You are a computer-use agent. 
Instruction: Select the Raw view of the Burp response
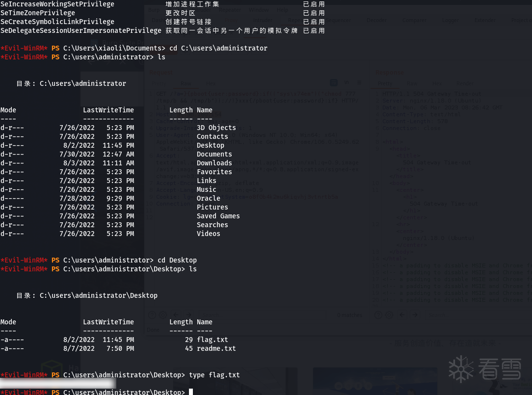click(412, 83)
